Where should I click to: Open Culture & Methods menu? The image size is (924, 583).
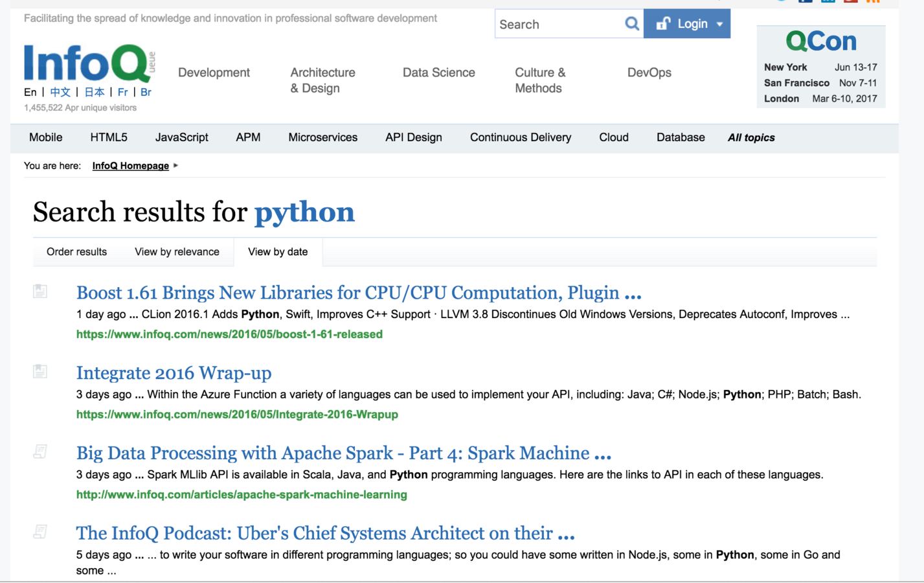540,80
